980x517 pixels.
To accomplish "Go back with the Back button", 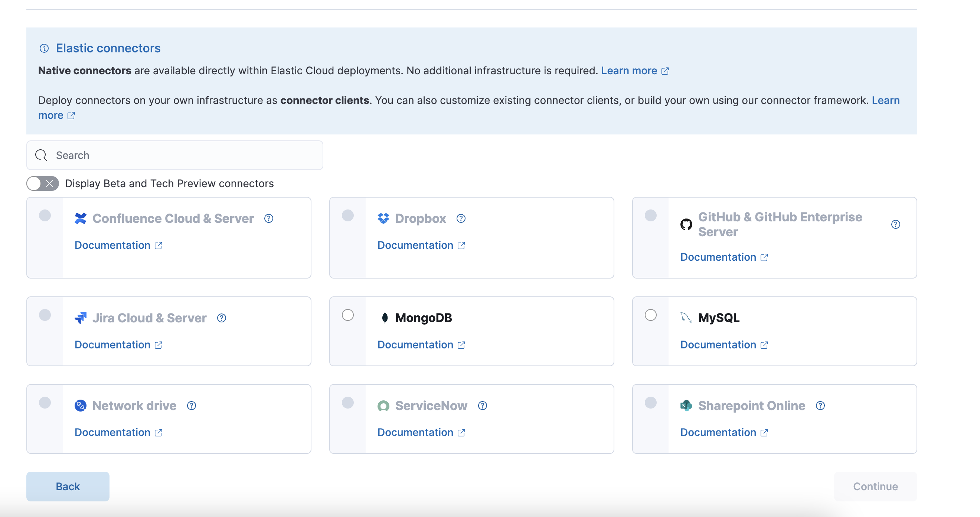I will (68, 486).
